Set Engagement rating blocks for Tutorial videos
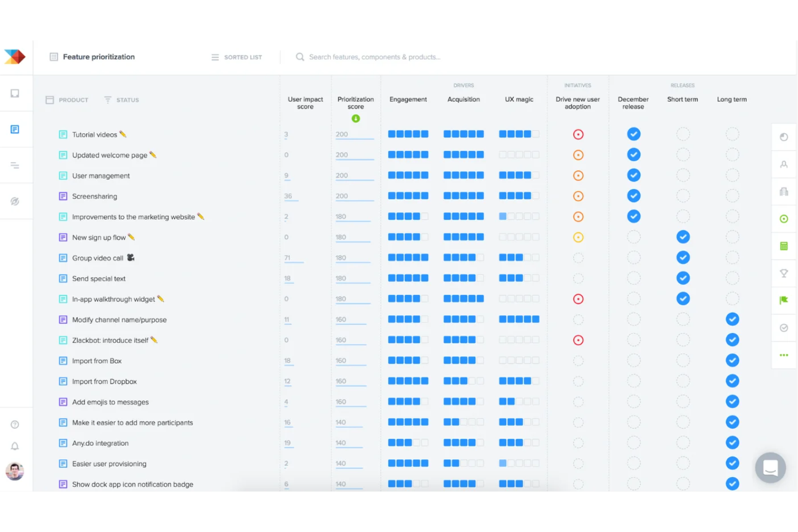Viewport: 798px width, 532px height. (x=408, y=134)
